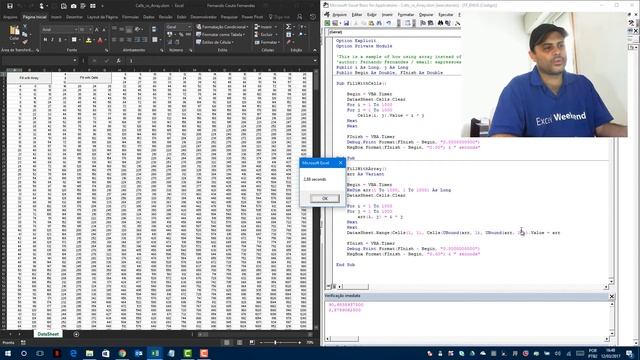Open the notification center icon
This screenshot has width=640, height=360.
coord(629,353)
